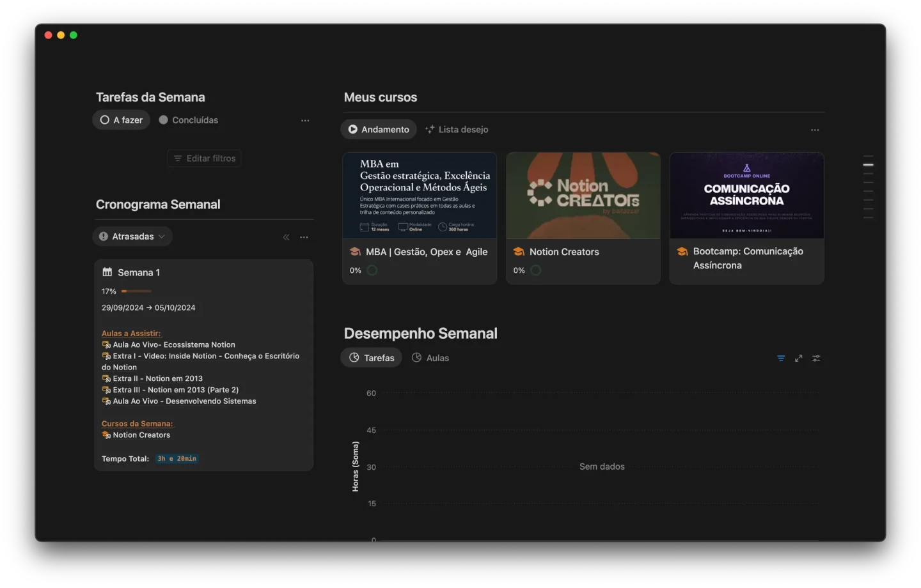Click the icon beside Extra III - Notion em 2013

tap(106, 390)
